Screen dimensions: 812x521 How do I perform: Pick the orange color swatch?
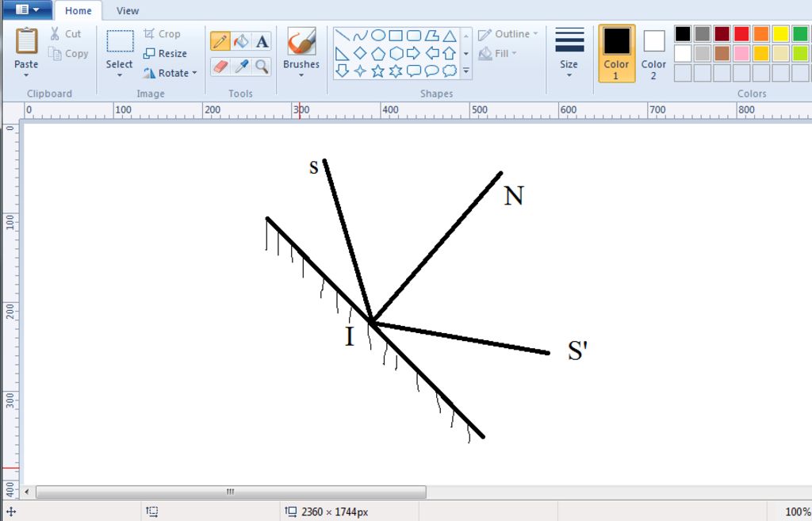[x=761, y=34]
